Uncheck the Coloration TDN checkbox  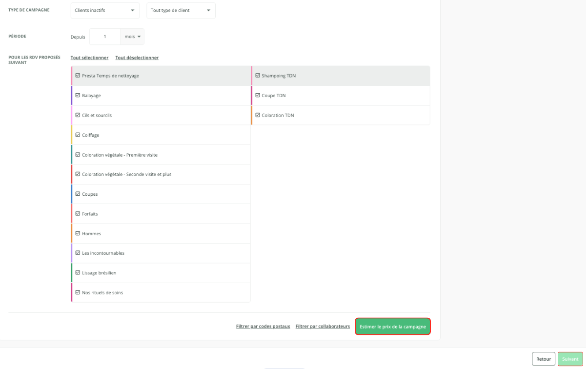pos(258,115)
